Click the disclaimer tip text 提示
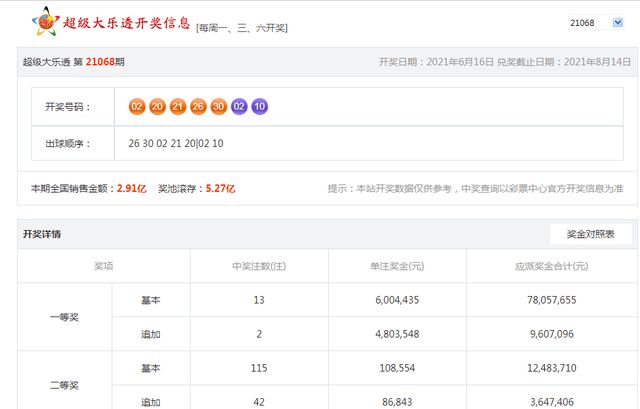This screenshot has height=409, width=640. [x=476, y=189]
